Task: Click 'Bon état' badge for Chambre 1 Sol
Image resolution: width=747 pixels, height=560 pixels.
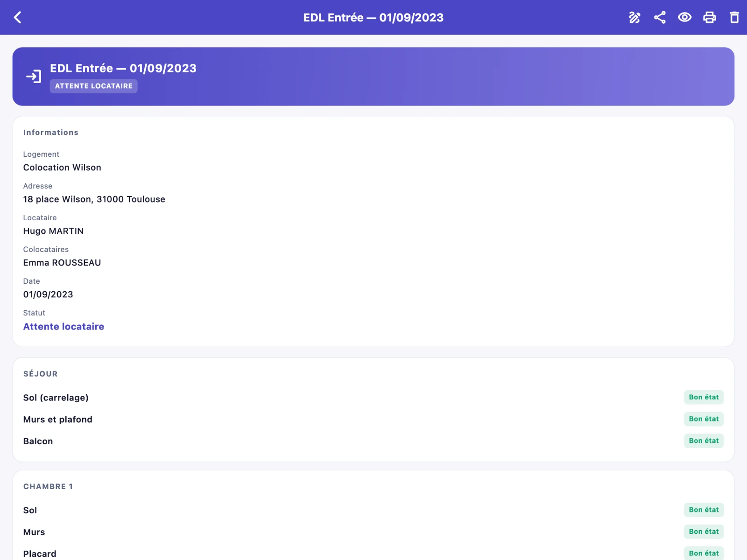Action: 704,510
